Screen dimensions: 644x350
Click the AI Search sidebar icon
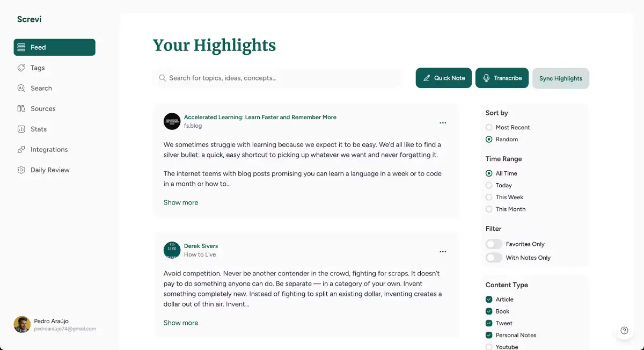click(x=21, y=88)
